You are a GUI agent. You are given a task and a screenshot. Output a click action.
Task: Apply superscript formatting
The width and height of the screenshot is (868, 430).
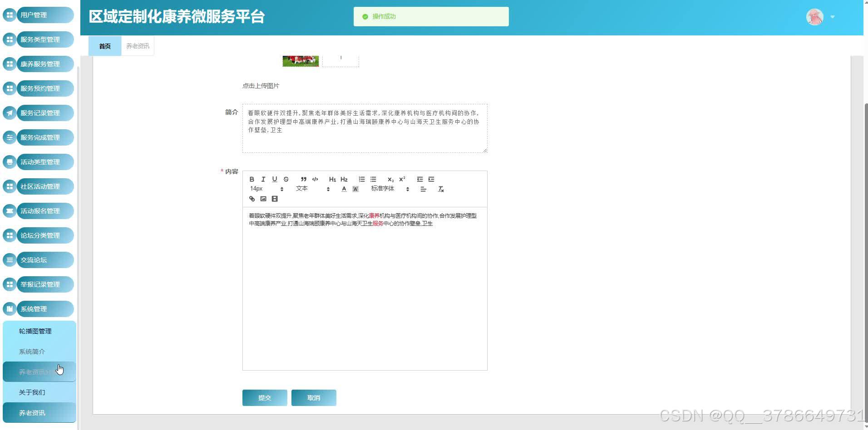coord(402,179)
